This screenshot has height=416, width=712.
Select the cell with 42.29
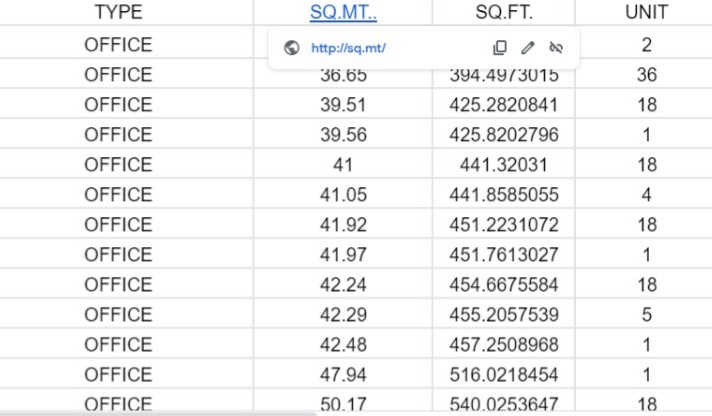(343, 314)
